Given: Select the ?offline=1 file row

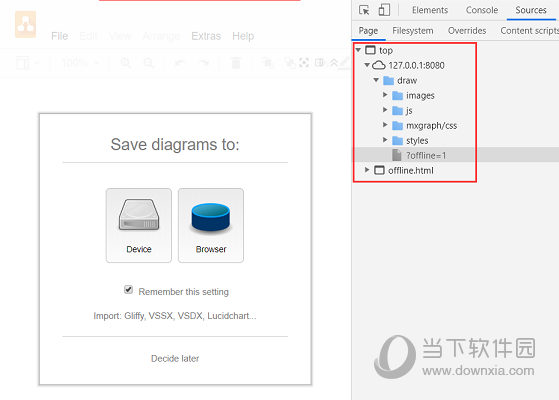Looking at the screenshot, I should tap(456, 155).
